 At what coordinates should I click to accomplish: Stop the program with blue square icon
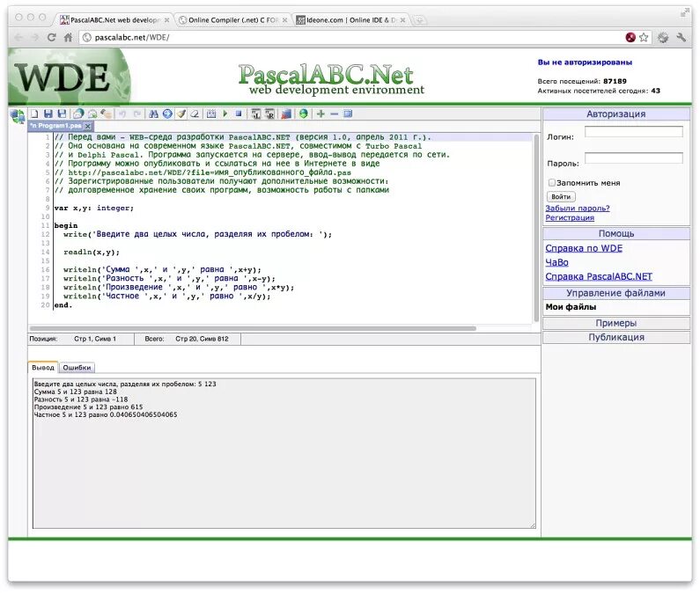click(x=239, y=113)
